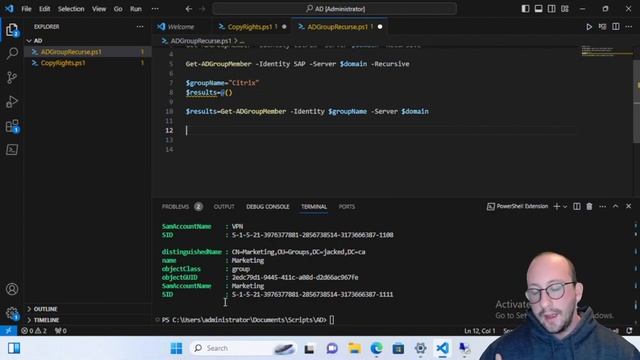Click the ports forwarded status item
640x360 pixels.
61,331
